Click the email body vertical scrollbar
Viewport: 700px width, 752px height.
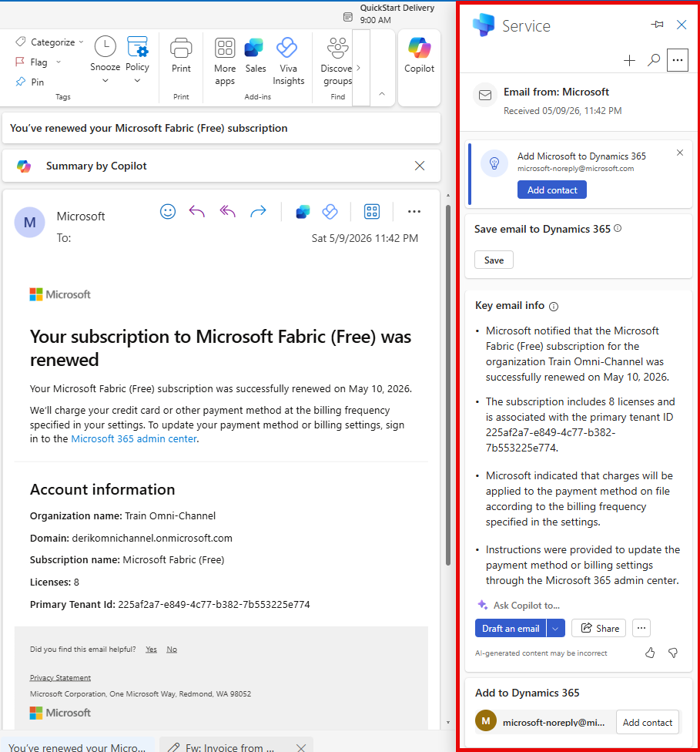pyautogui.click(x=448, y=385)
